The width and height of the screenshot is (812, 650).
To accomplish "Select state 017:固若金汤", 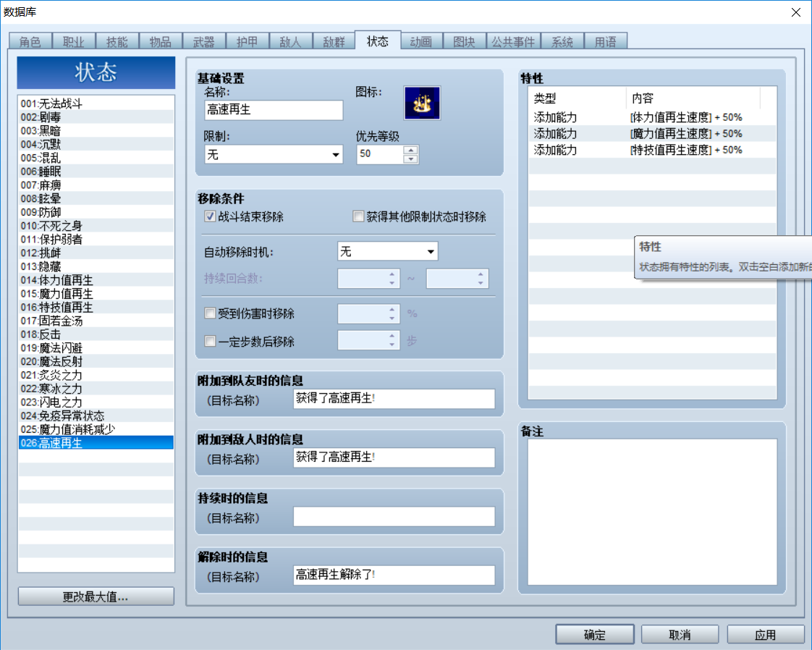I will point(96,321).
